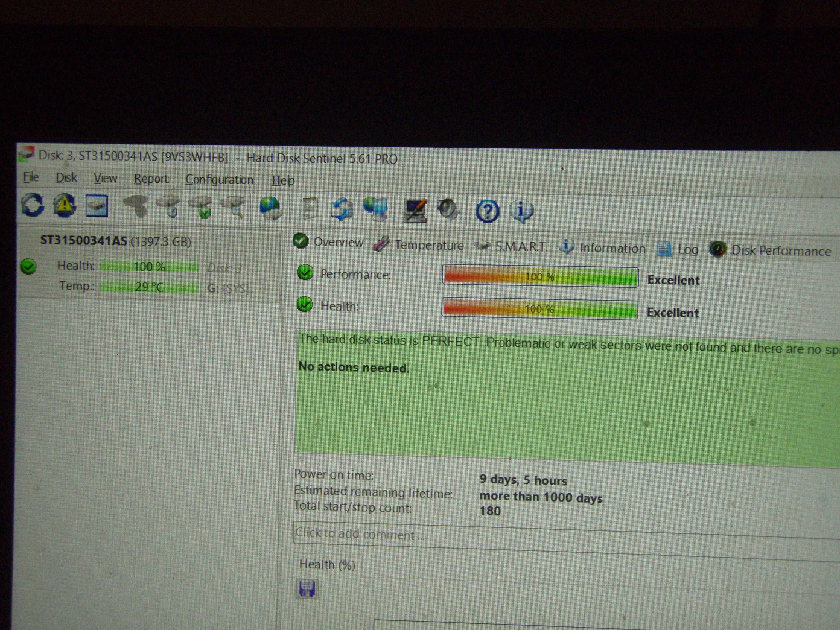Open the Help menu
Image resolution: width=840 pixels, height=630 pixels.
pyautogui.click(x=283, y=180)
